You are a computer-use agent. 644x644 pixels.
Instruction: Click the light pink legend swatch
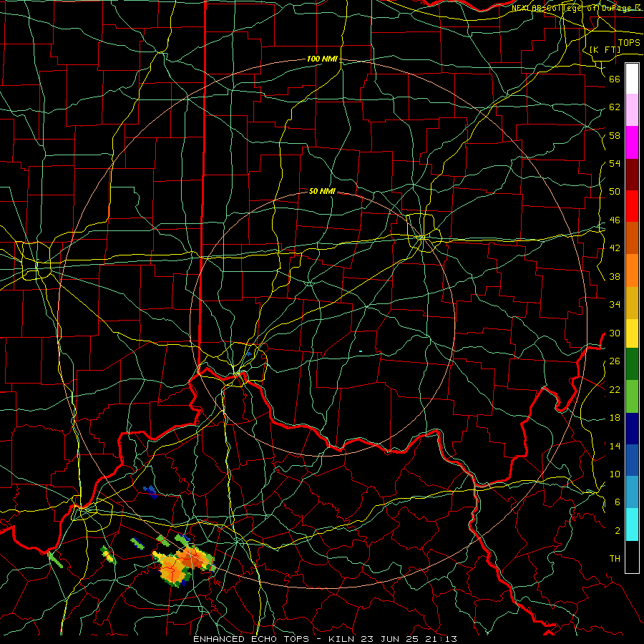pyautogui.click(x=632, y=110)
